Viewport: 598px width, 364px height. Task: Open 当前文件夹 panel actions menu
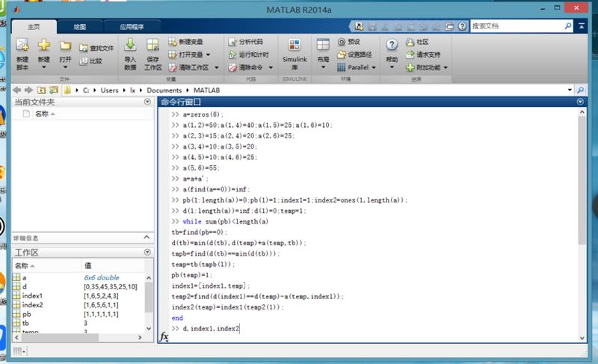147,102
